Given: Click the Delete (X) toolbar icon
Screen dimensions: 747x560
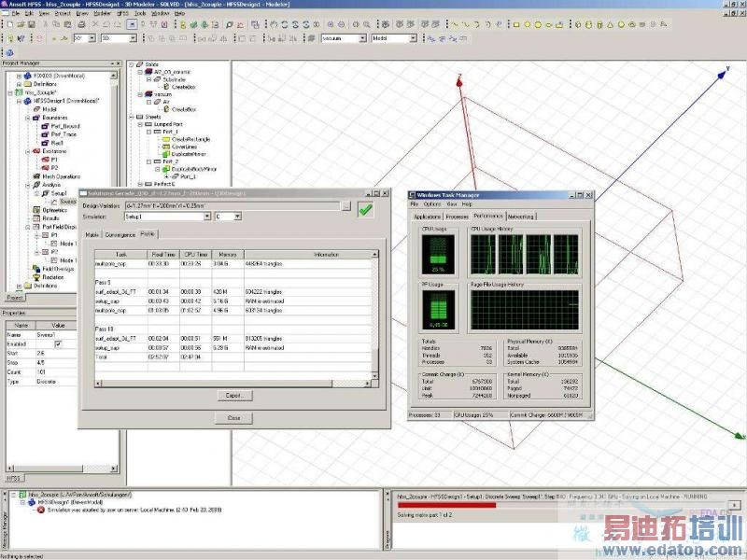Looking at the screenshot, I should coord(95,24).
